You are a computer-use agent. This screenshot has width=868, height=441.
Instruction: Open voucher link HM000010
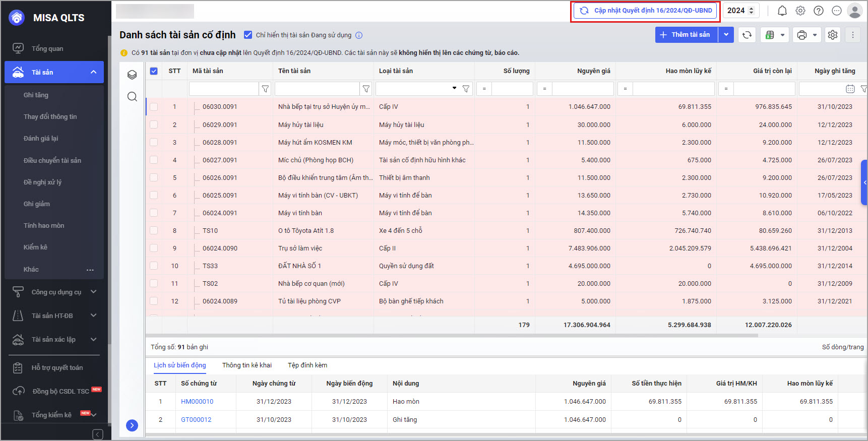click(x=197, y=402)
